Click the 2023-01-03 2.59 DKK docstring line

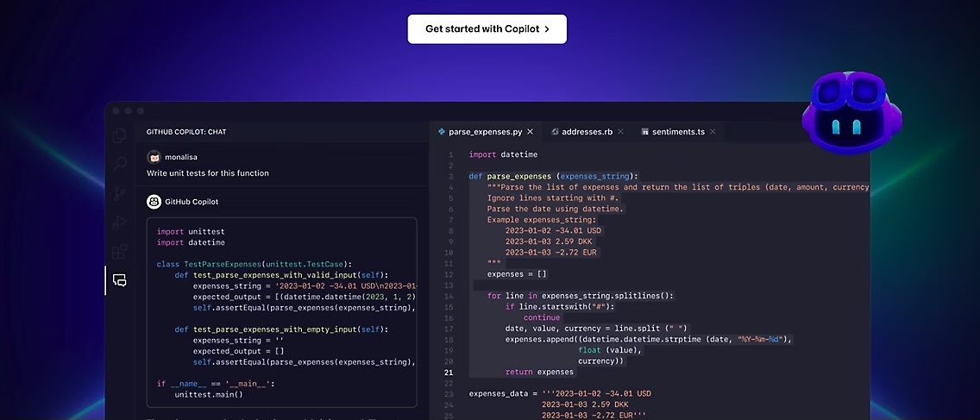tap(549, 241)
